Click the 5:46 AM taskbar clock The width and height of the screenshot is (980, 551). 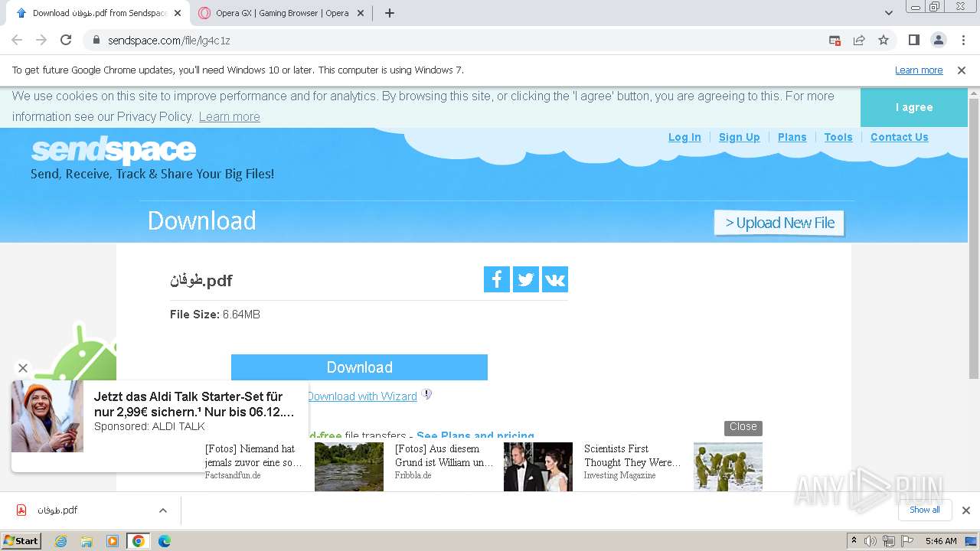[941, 541]
